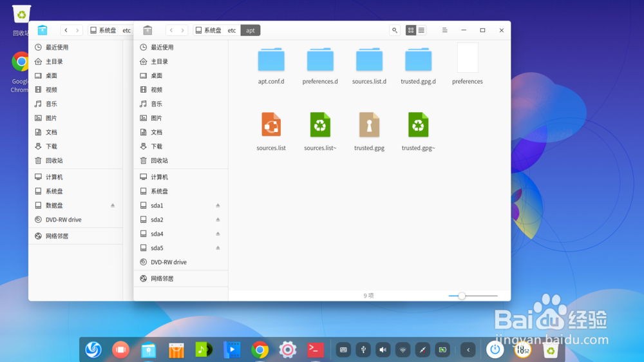Open system settings gear in dock
This screenshot has width=644, height=362.
point(287,350)
